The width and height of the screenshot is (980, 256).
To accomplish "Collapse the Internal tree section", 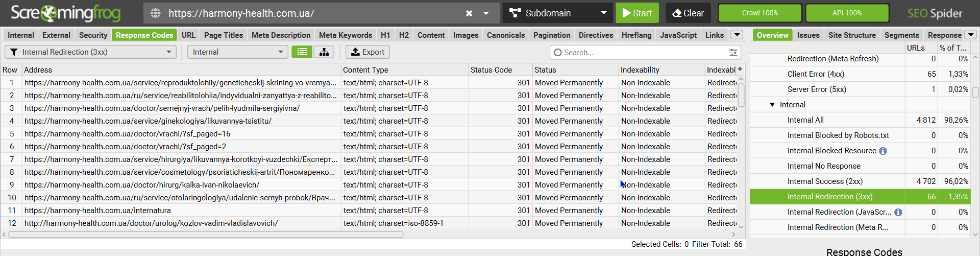I will click(772, 105).
